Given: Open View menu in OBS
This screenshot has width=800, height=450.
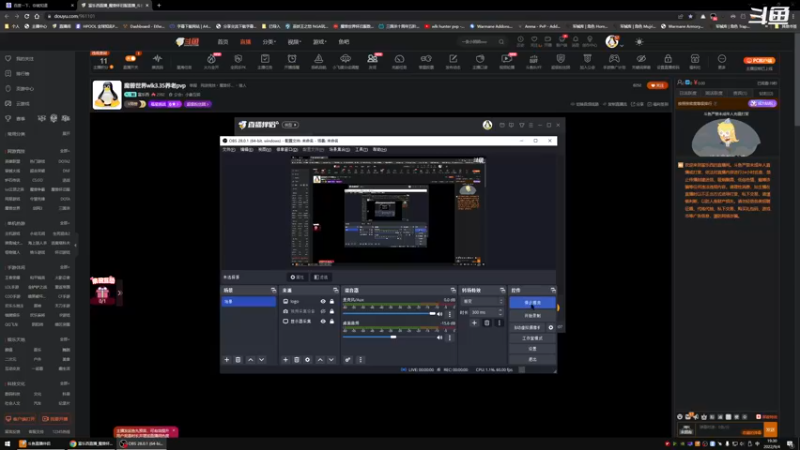Looking at the screenshot, I should coord(264,149).
